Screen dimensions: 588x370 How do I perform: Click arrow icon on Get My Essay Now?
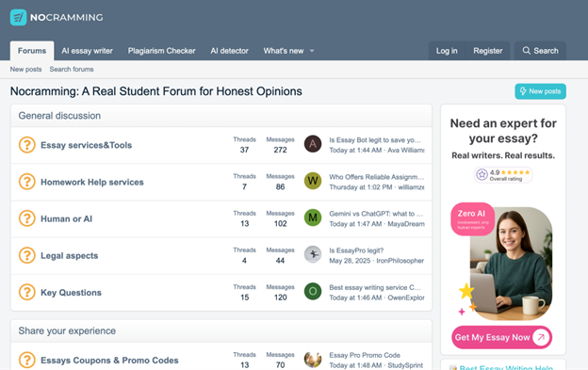pyautogui.click(x=541, y=337)
